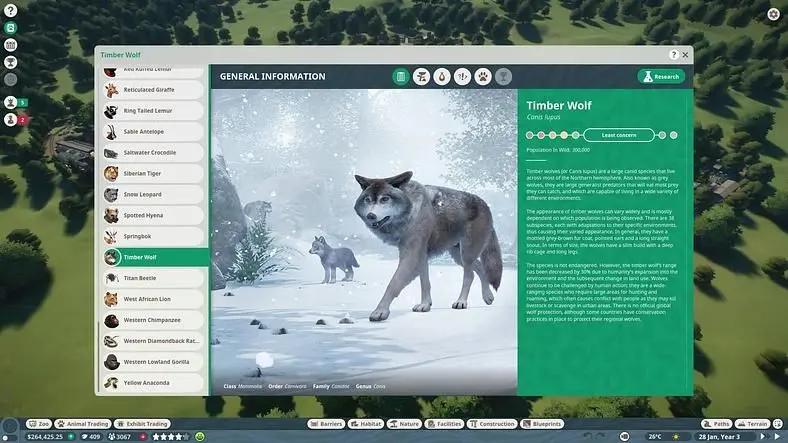This screenshot has height=443, width=788.
Task: Open Animal Trading in bottom bar
Action: 82,424
